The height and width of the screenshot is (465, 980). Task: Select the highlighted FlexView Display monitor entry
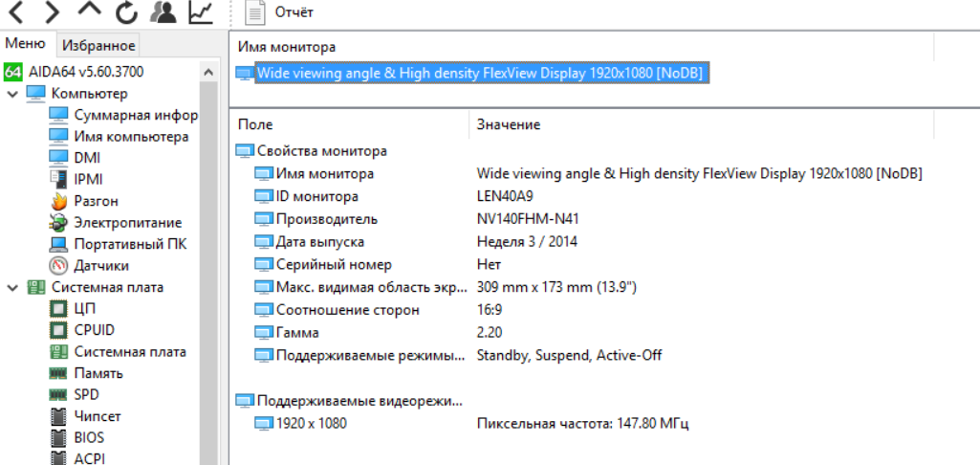[x=481, y=74]
